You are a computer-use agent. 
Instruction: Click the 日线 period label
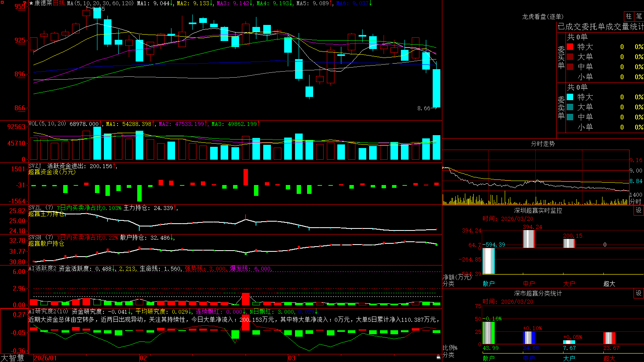[x=59, y=3]
